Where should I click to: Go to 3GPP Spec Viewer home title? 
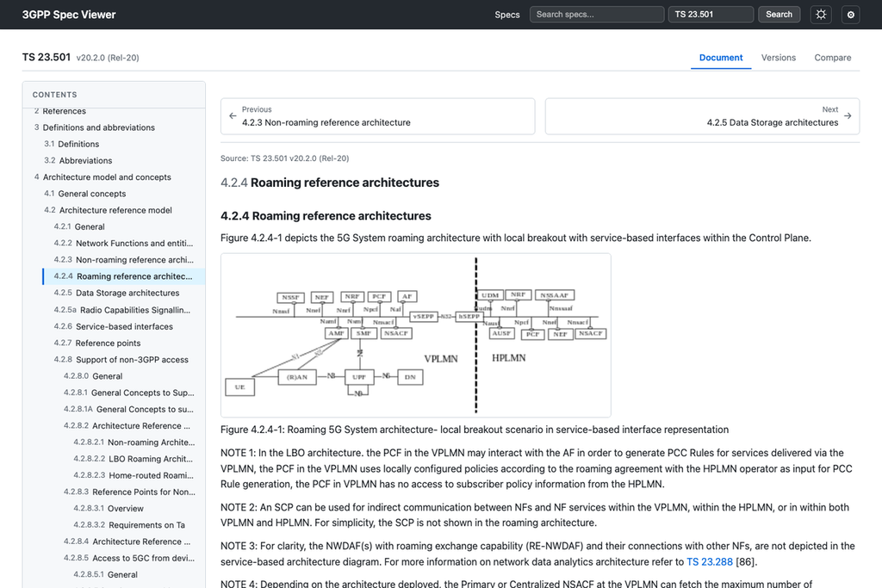pos(69,15)
